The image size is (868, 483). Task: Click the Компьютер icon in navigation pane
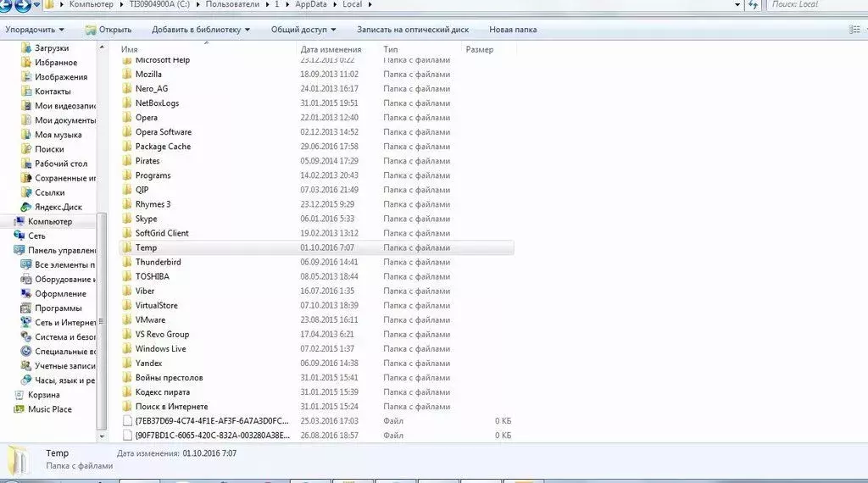[x=19, y=221]
